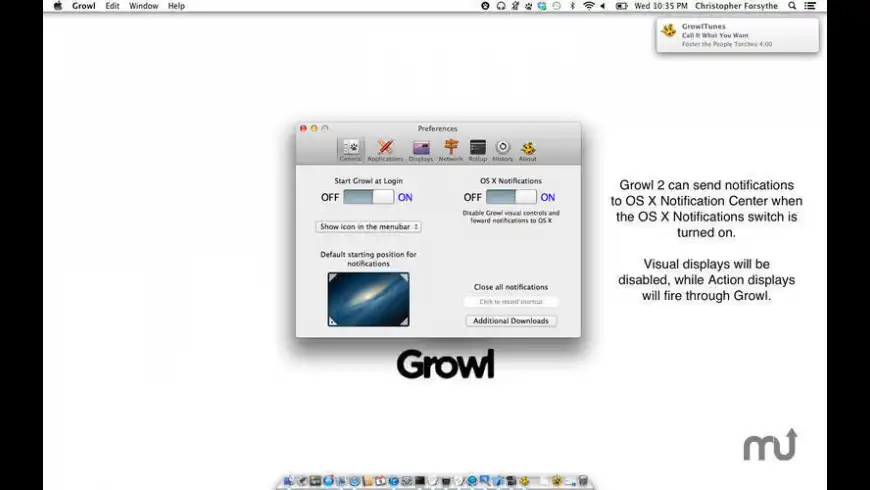Image resolution: width=870 pixels, height=490 pixels.
Task: Click the Calendar icon in the Dock
Action: 380,481
